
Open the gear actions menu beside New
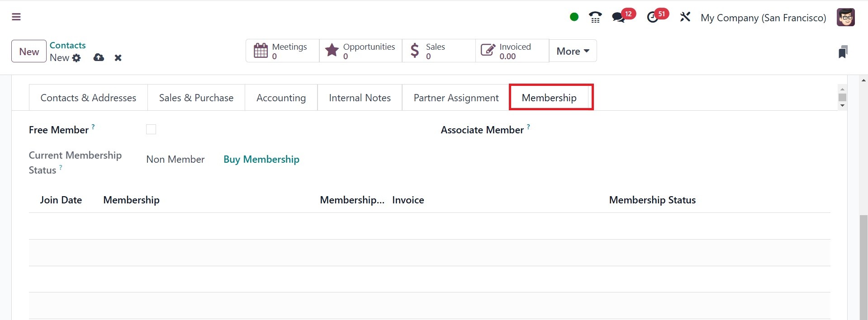pyautogui.click(x=76, y=58)
